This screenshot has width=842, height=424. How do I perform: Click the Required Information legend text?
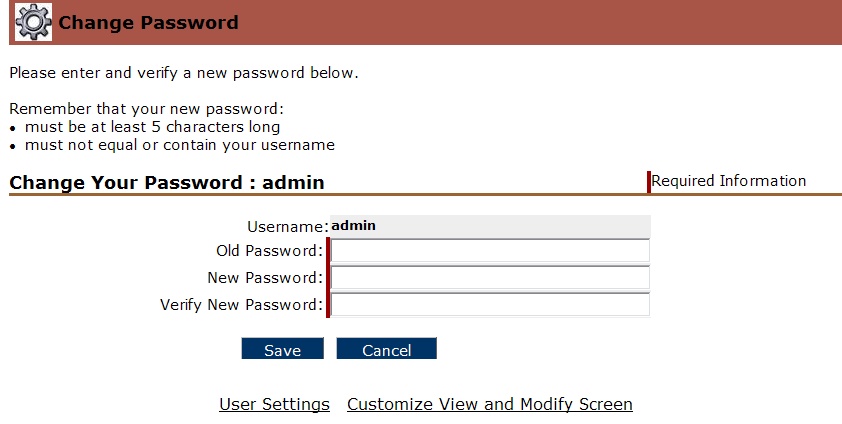[x=729, y=181]
